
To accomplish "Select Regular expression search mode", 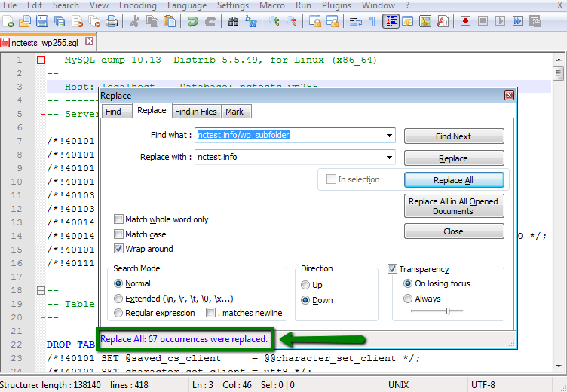I will coord(118,313).
